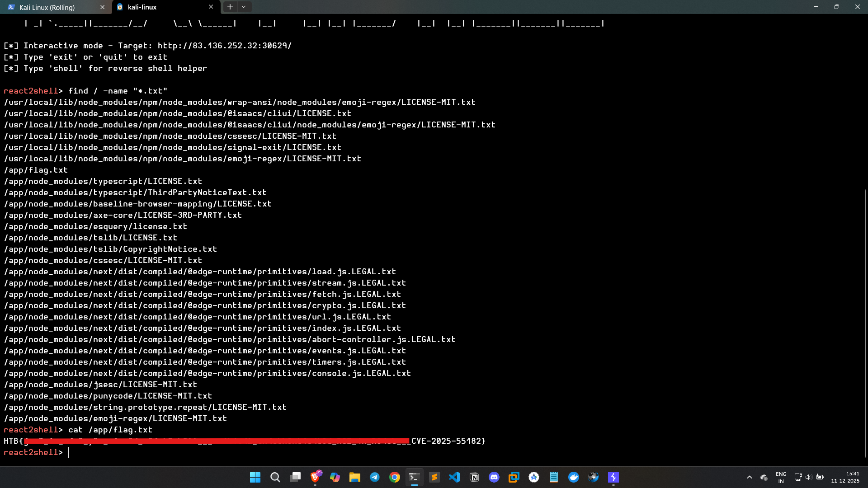Launch Telegram from the taskbar
The height and width of the screenshot is (488, 868).
pyautogui.click(x=375, y=477)
